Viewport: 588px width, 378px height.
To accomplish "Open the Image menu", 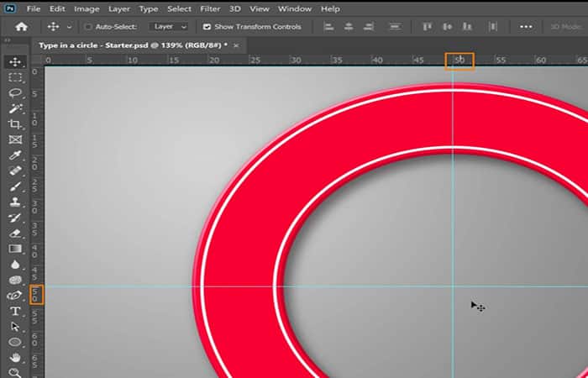I will (87, 8).
